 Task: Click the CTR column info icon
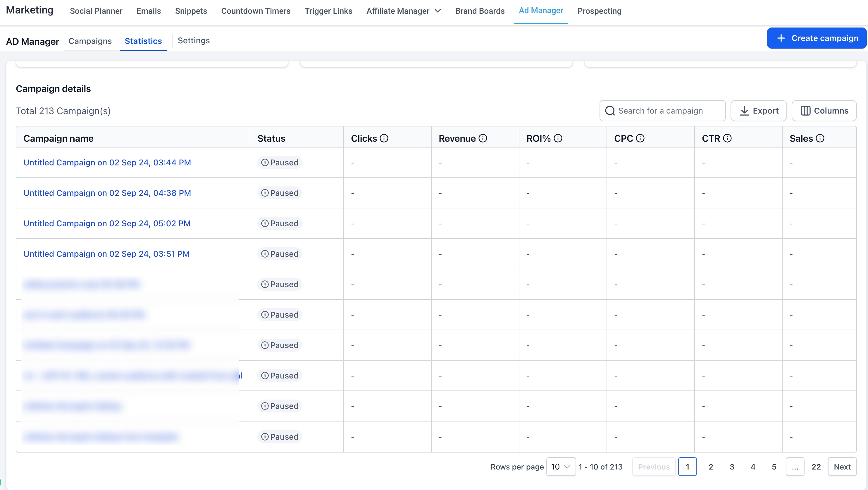[728, 138]
